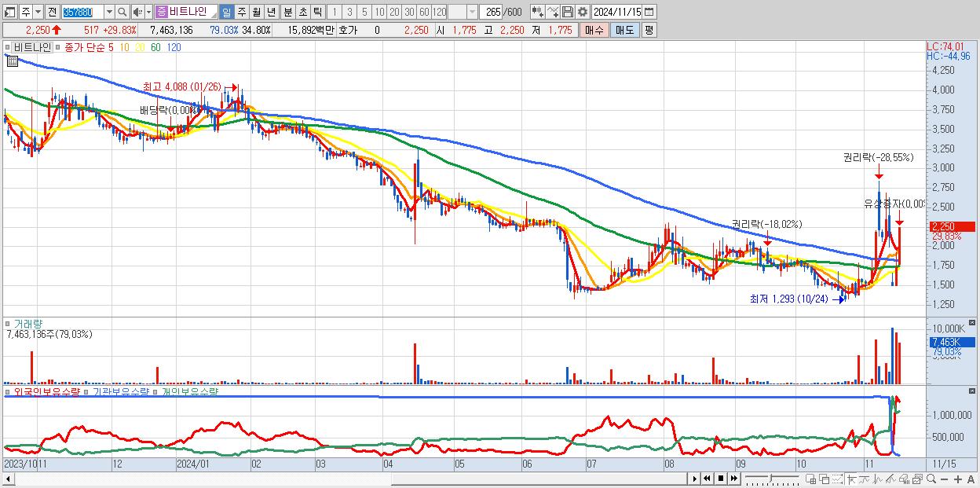Click the dotted-box chart region icon
Screen dimensions: 980x488
point(837,479)
